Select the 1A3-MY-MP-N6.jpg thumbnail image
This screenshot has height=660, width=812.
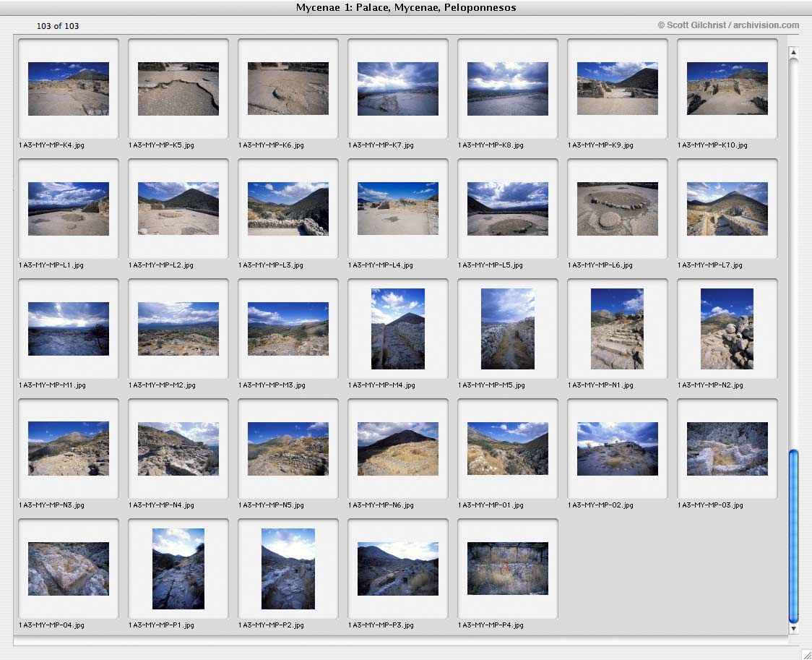(x=398, y=449)
